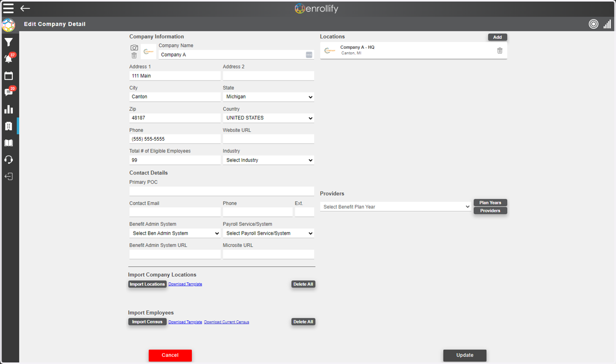This screenshot has width=616, height=364.
Task: Click the Address 1 field with 111 Main
Action: point(175,75)
